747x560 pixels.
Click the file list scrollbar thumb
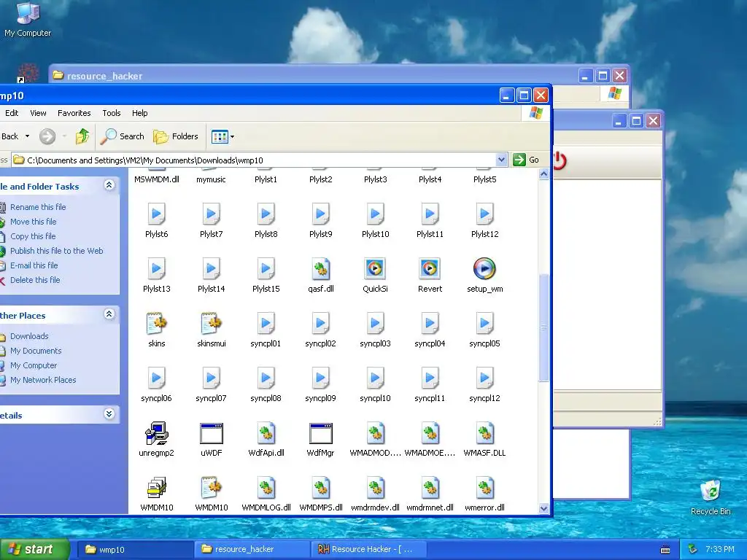[543, 327]
